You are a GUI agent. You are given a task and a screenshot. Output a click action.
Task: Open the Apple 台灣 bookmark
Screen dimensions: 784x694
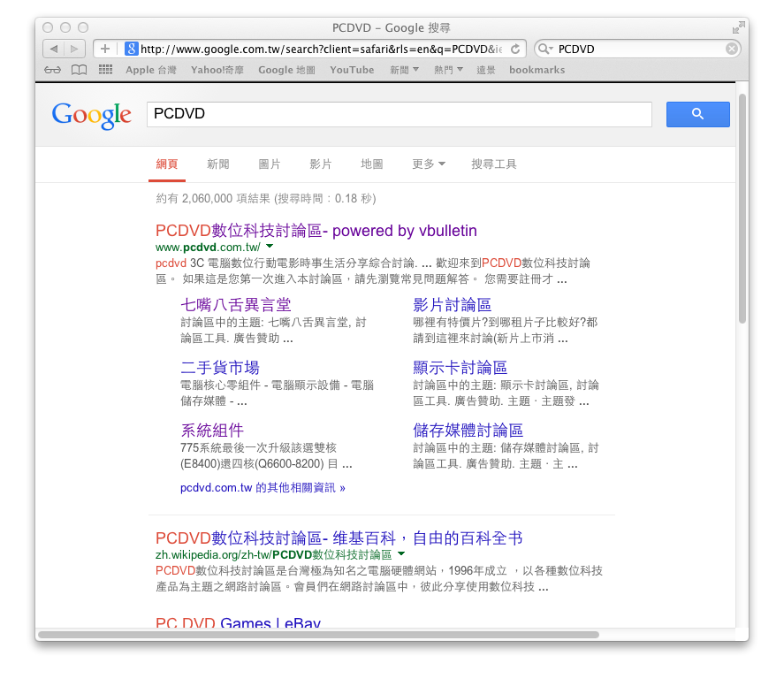click(x=150, y=70)
